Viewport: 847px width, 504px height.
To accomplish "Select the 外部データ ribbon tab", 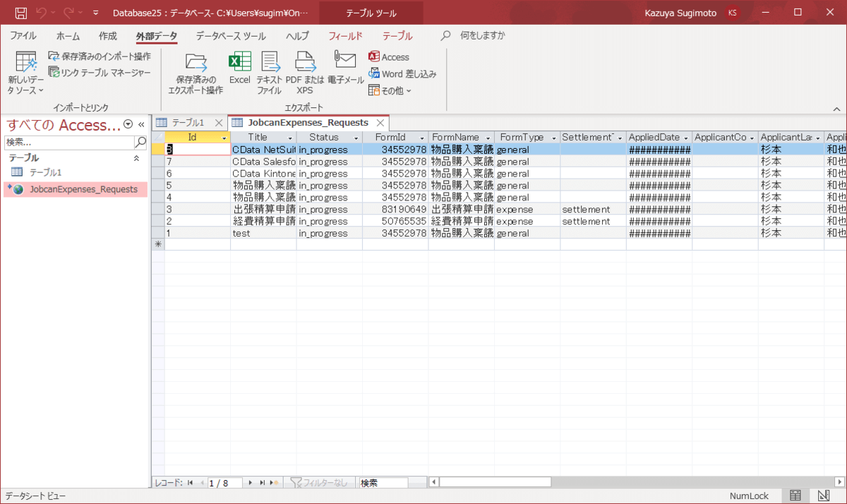I will pos(157,35).
